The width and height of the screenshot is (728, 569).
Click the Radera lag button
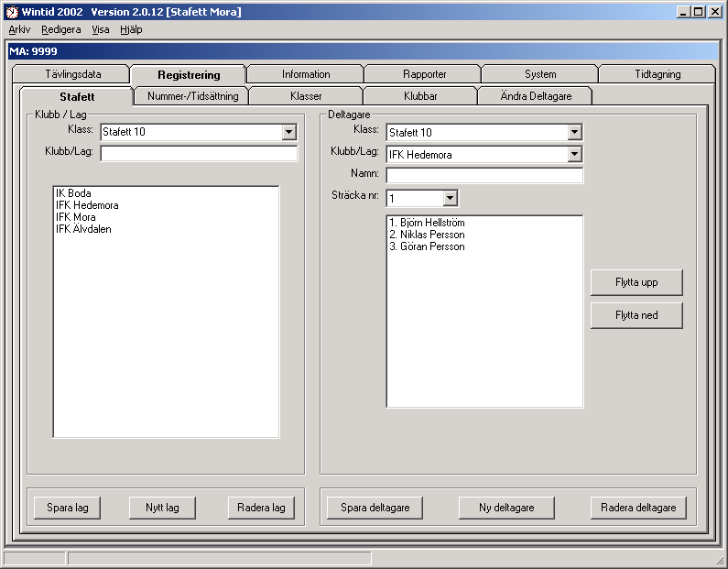tap(261, 508)
